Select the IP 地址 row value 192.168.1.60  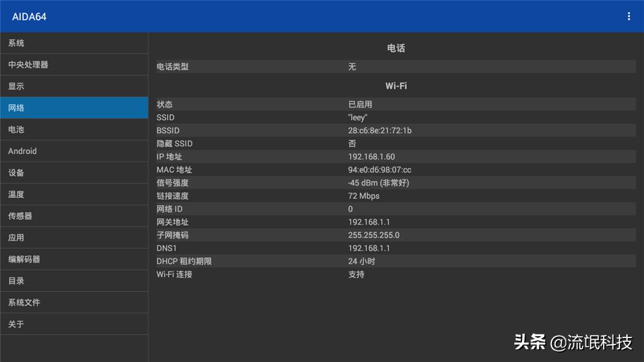pos(396,156)
